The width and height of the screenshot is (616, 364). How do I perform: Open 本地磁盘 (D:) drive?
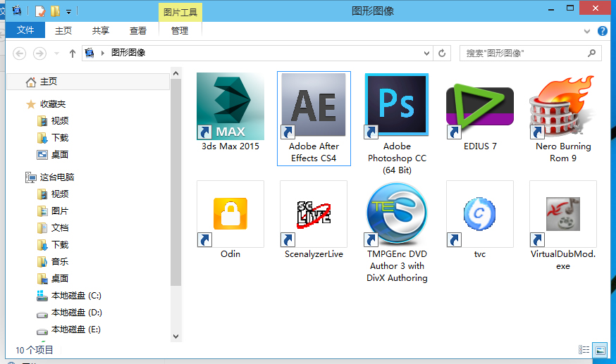[x=69, y=313]
